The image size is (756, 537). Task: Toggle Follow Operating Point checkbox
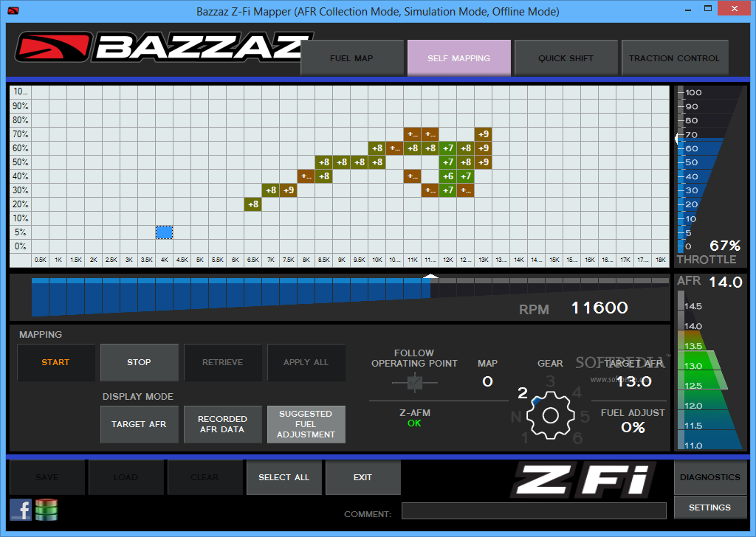coord(415,383)
